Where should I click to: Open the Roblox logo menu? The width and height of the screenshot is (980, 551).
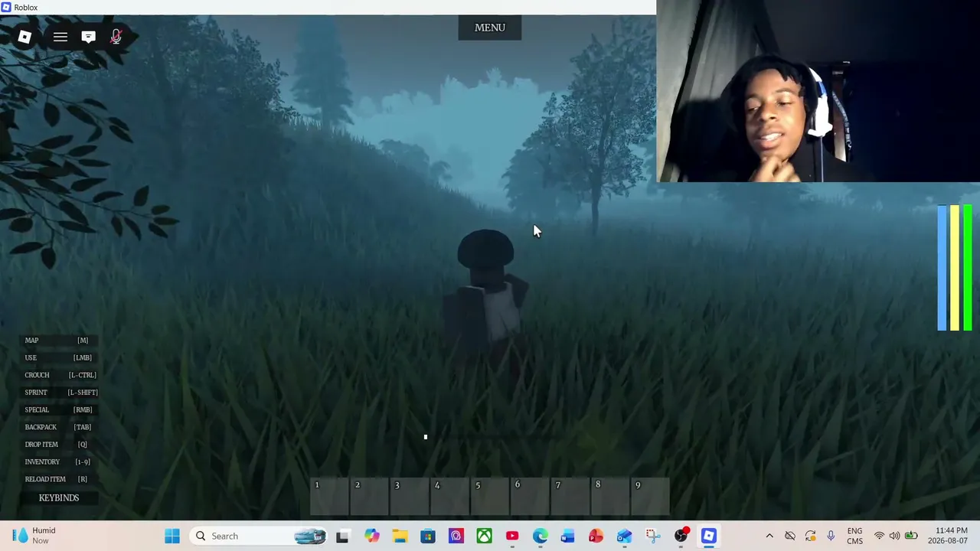(x=24, y=37)
